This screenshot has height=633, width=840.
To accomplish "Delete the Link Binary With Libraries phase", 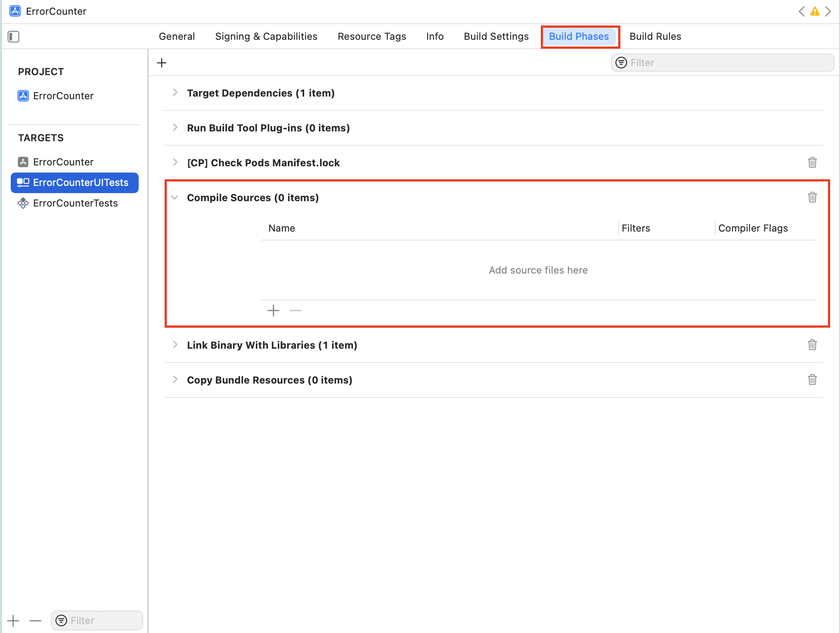I will [x=813, y=345].
